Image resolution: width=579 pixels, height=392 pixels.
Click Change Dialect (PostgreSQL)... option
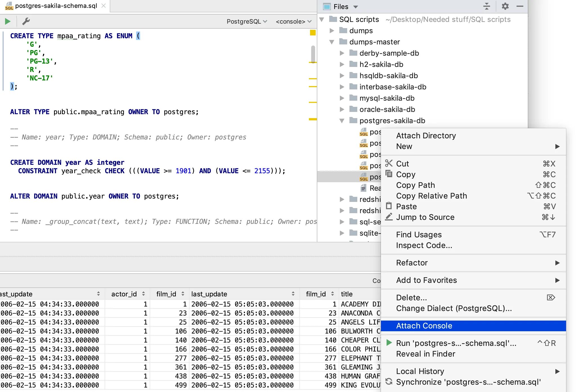point(454,308)
